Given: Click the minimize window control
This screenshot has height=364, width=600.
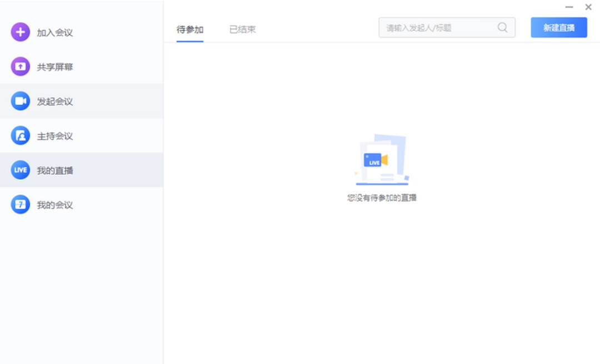Looking at the screenshot, I should [569, 7].
